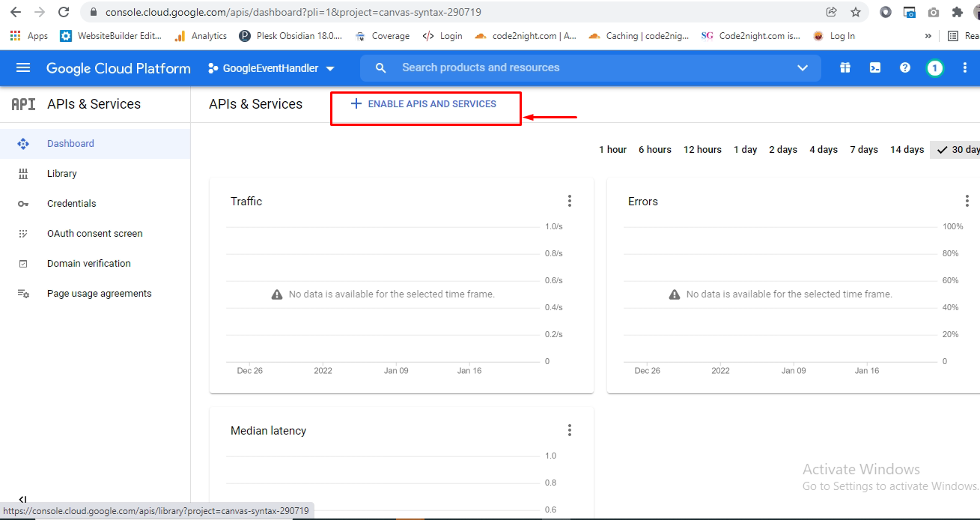Select the 12 hours time range
Viewport: 980px width, 520px height.
702,150
